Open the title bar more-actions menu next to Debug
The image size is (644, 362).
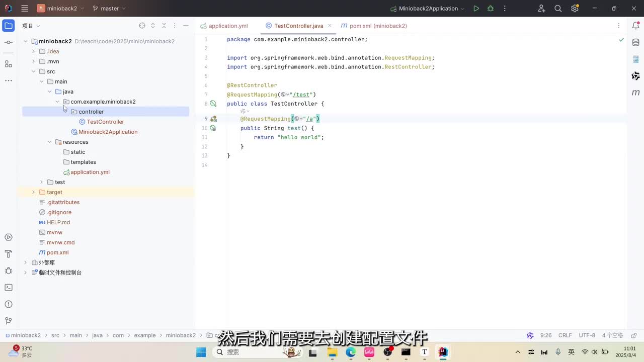tap(505, 9)
